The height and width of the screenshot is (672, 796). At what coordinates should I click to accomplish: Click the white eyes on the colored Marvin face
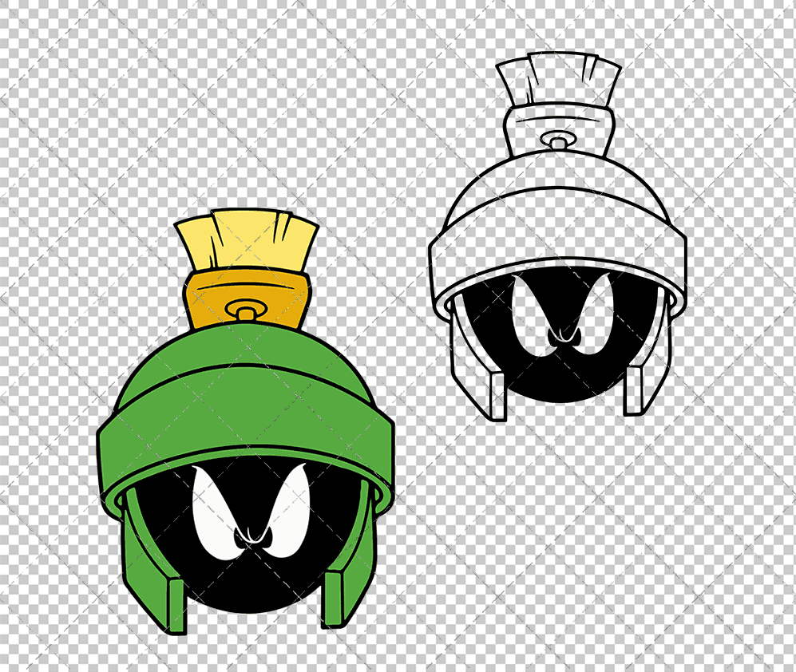[251, 512]
